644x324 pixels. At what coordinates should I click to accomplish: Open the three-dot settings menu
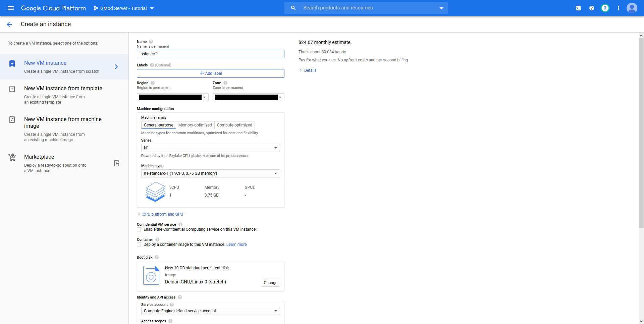click(619, 8)
